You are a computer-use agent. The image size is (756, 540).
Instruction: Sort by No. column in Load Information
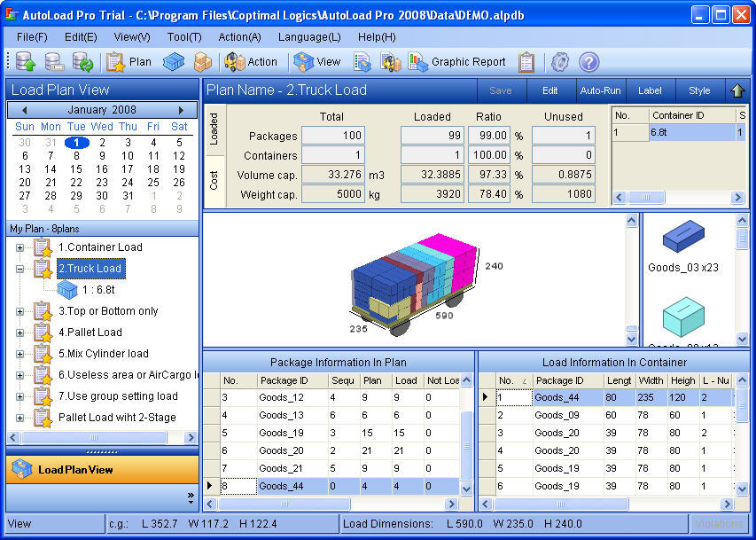coord(512,380)
